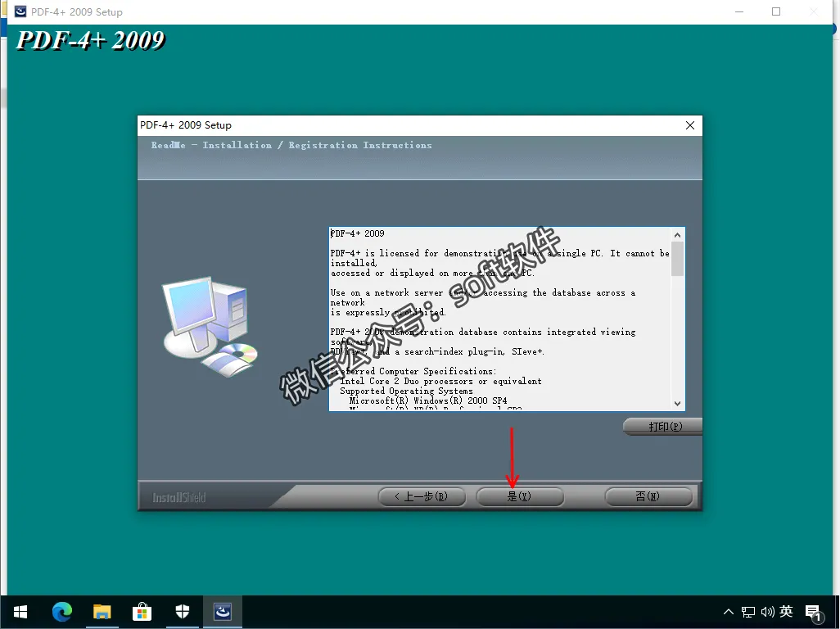Close the PDF-4+ 2009 Setup dialog
Viewport: 840px width, 629px height.
[x=690, y=125]
